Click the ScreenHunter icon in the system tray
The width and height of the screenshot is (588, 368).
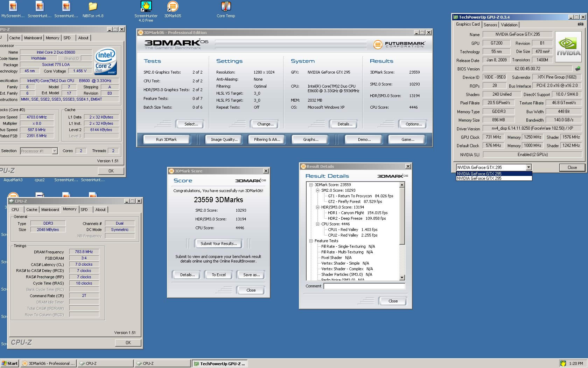pos(563,363)
